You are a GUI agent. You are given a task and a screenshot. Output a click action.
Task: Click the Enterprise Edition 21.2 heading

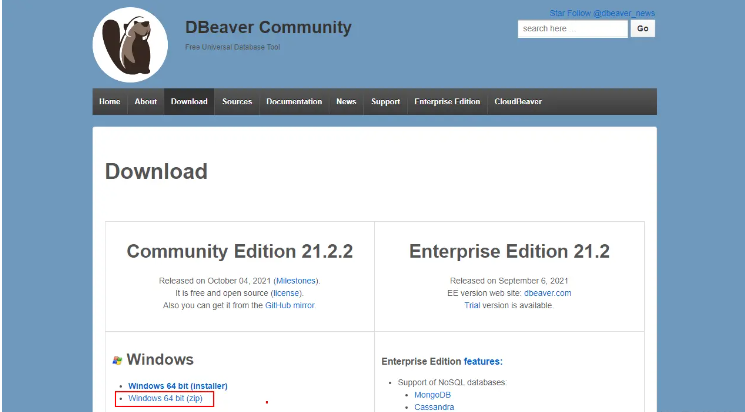(509, 251)
